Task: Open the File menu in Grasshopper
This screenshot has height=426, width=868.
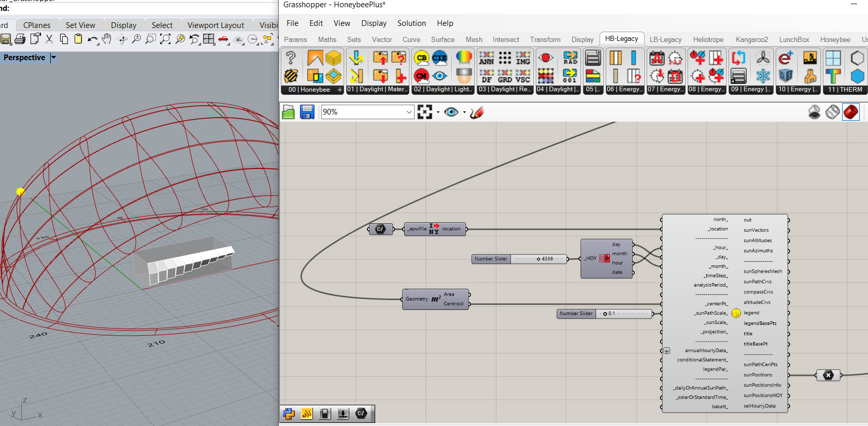Action: (x=292, y=23)
